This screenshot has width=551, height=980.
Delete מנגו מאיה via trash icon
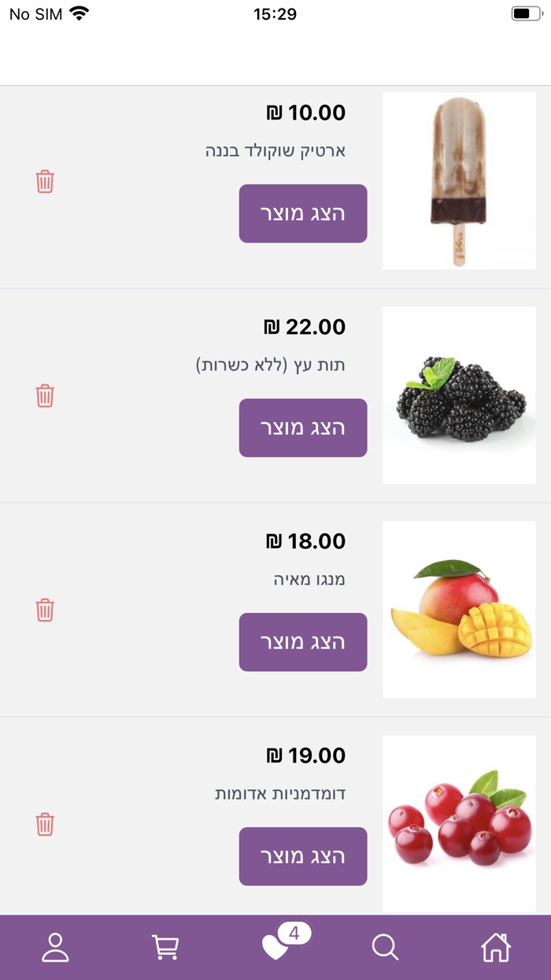(45, 610)
